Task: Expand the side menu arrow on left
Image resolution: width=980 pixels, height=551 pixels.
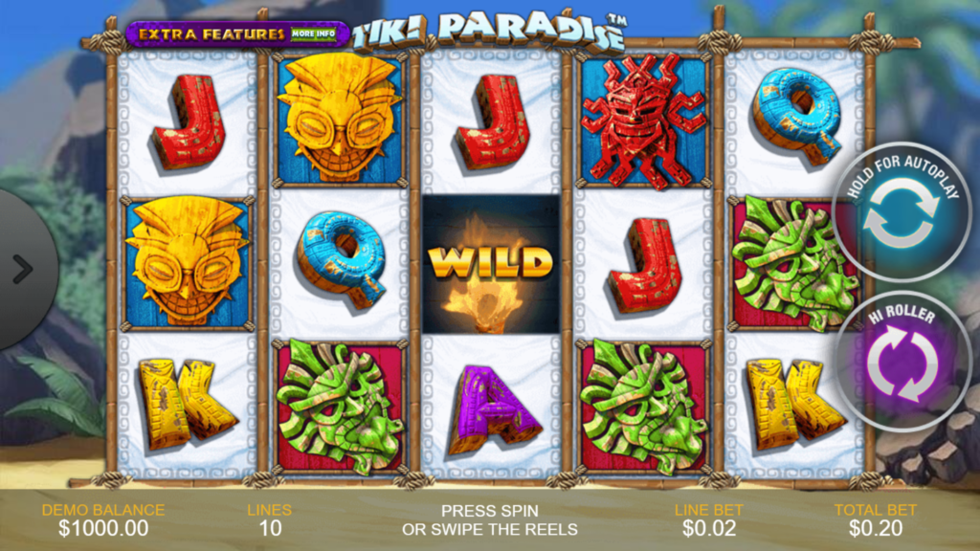Action: 24,269
